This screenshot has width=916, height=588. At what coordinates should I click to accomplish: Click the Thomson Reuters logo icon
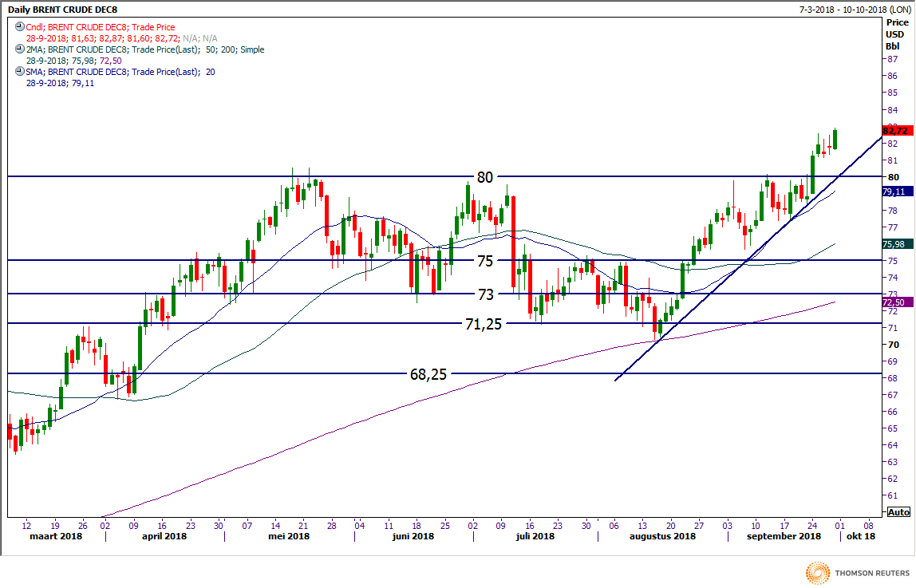818,573
